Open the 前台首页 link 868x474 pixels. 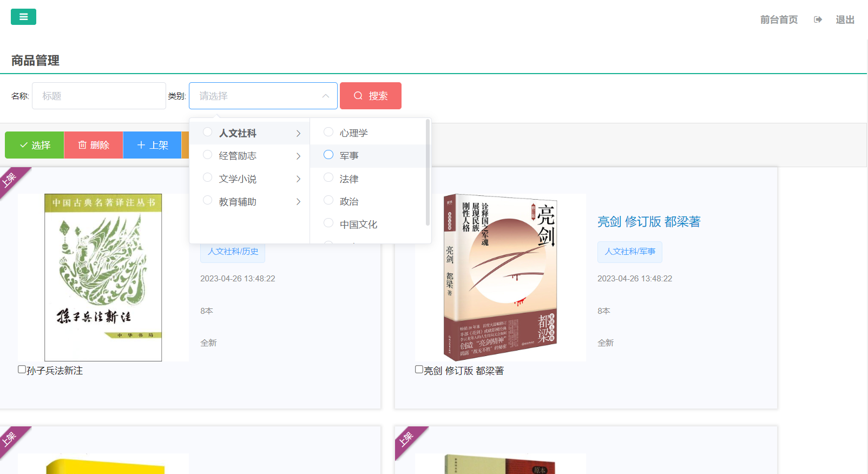tap(779, 19)
